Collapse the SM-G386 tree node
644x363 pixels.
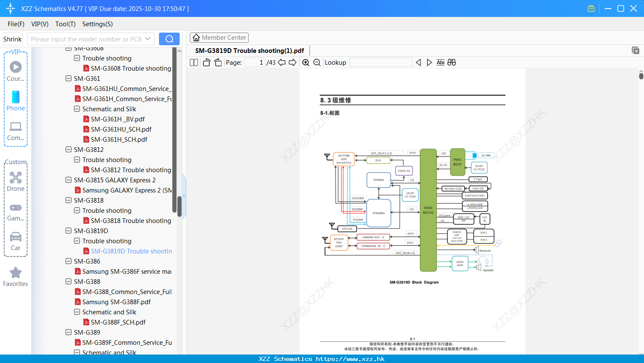69,261
